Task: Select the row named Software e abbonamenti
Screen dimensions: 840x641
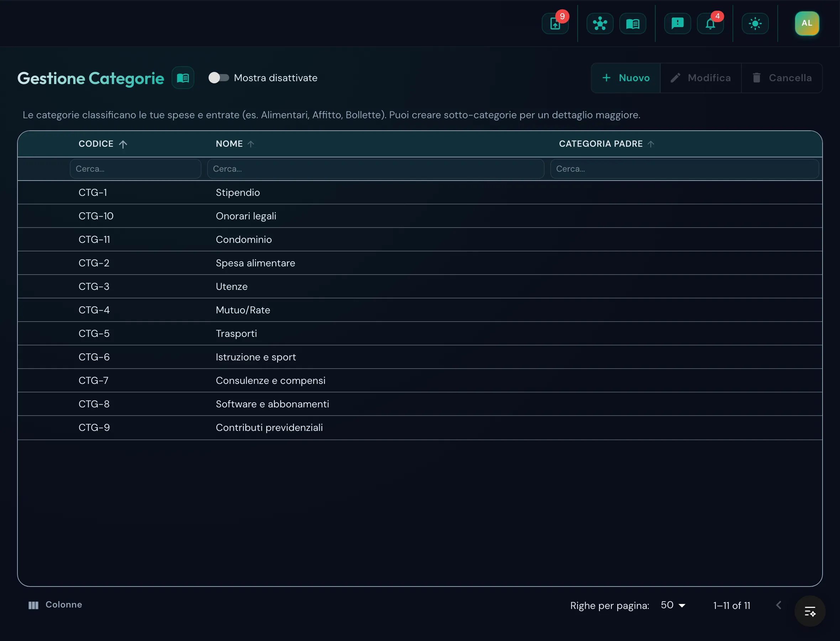Action: [x=420, y=404]
